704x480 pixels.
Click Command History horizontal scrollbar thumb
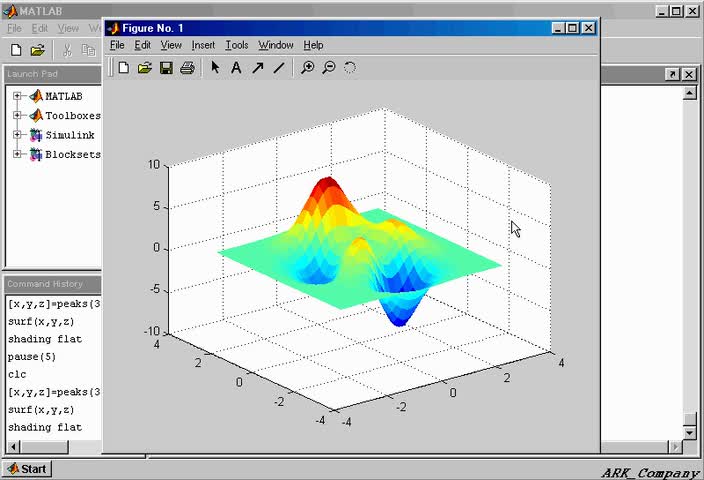tap(44, 447)
